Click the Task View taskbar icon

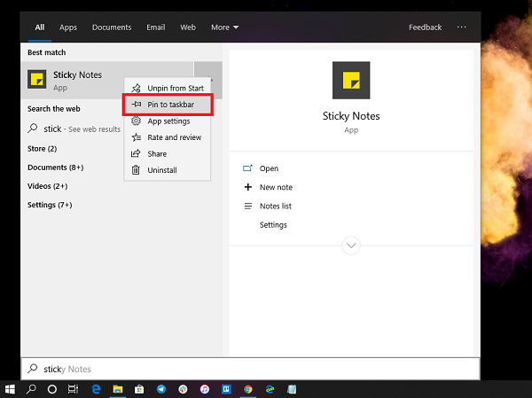[x=74, y=389]
